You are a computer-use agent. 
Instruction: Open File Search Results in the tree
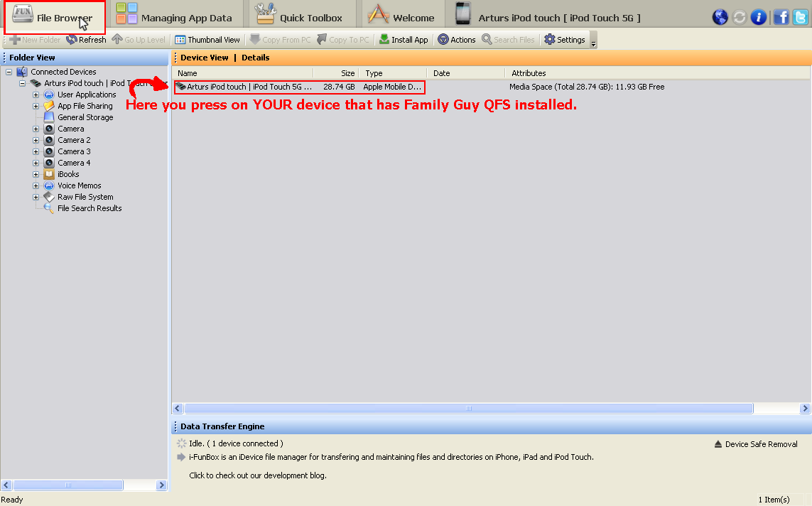(90, 209)
